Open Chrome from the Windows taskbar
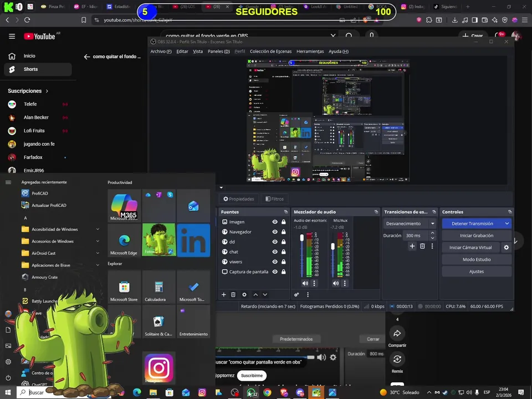Viewport: 532px width, 399px height. pos(267,392)
